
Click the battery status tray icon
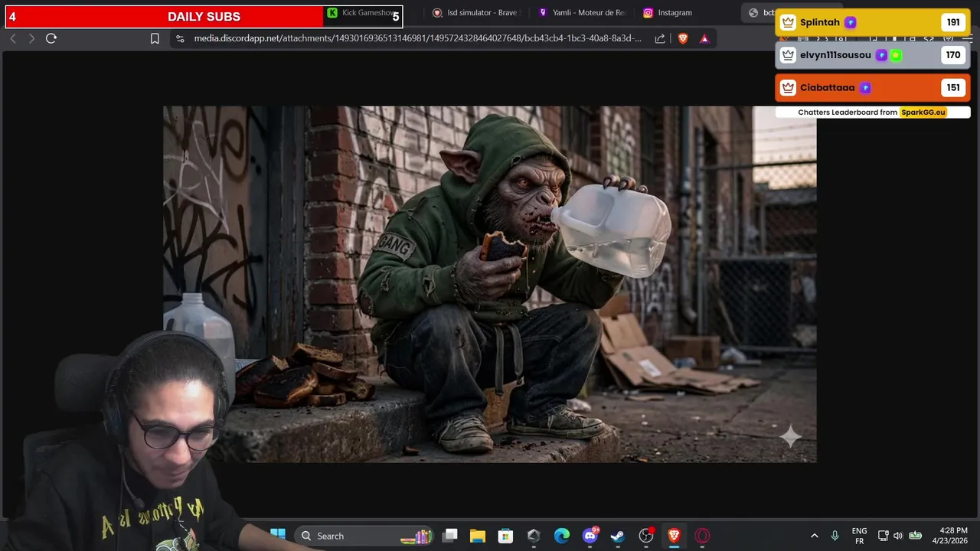pos(915,536)
